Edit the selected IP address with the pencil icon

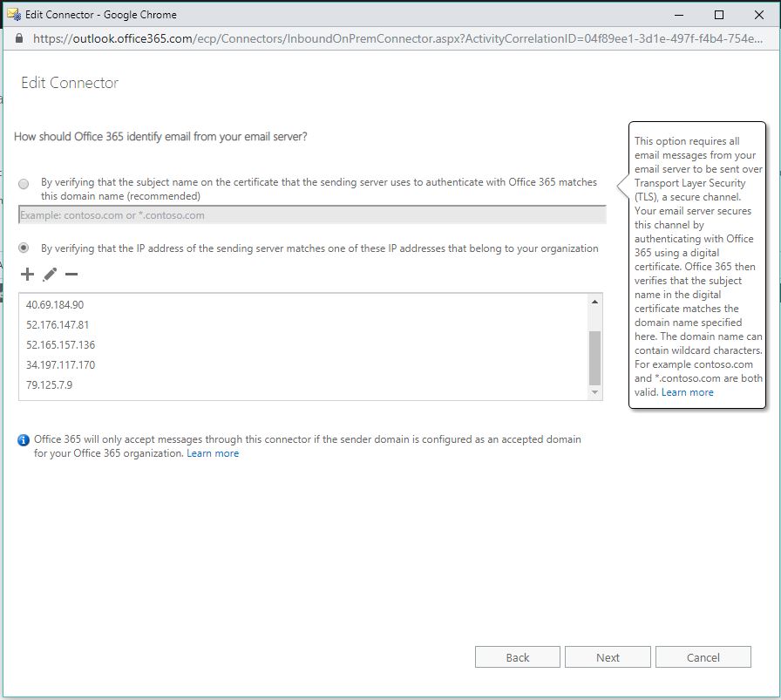point(50,274)
